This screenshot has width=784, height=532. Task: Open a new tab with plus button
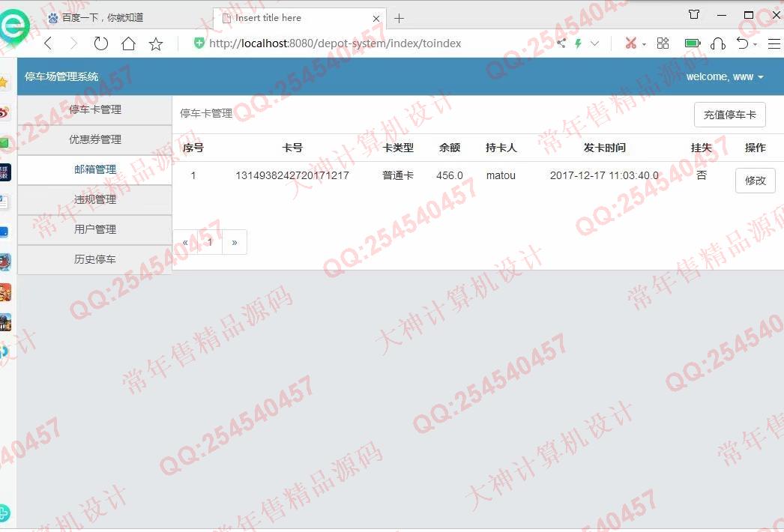pos(399,19)
